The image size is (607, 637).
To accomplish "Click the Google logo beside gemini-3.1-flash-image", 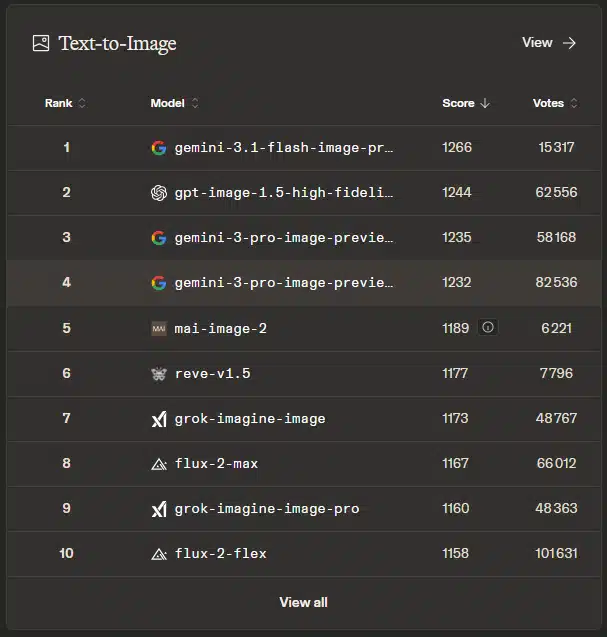I will pyautogui.click(x=158, y=148).
